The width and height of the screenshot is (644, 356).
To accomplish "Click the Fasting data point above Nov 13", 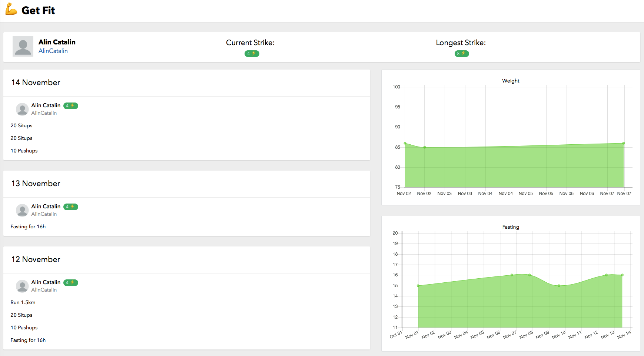I will pos(606,275).
